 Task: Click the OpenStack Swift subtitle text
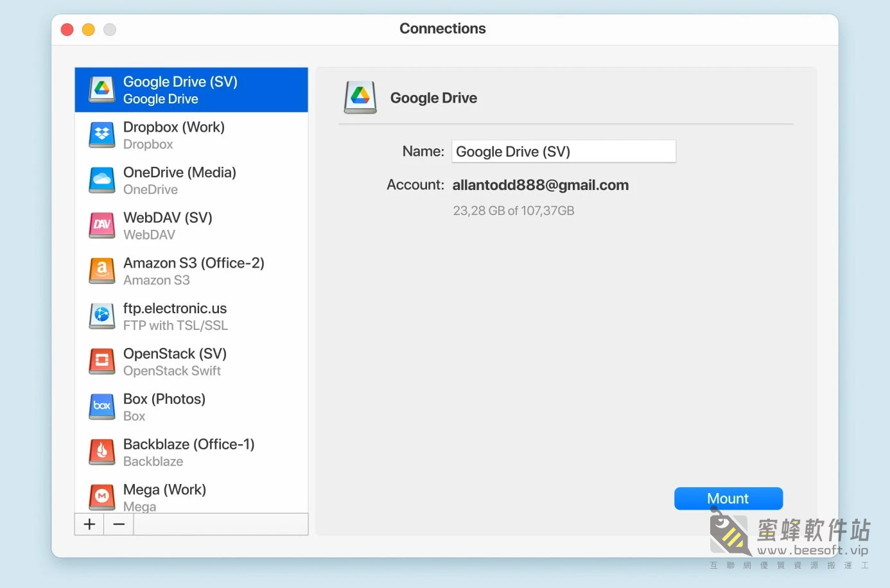172,371
